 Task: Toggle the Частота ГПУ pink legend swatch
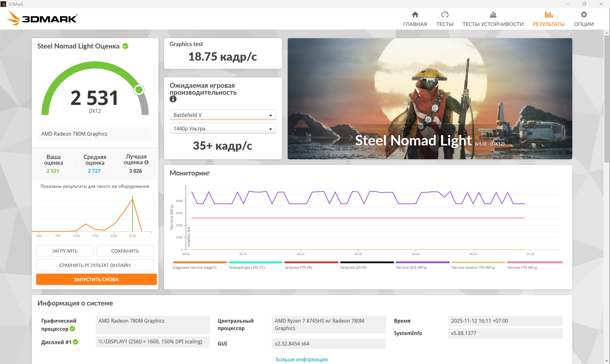534,263
